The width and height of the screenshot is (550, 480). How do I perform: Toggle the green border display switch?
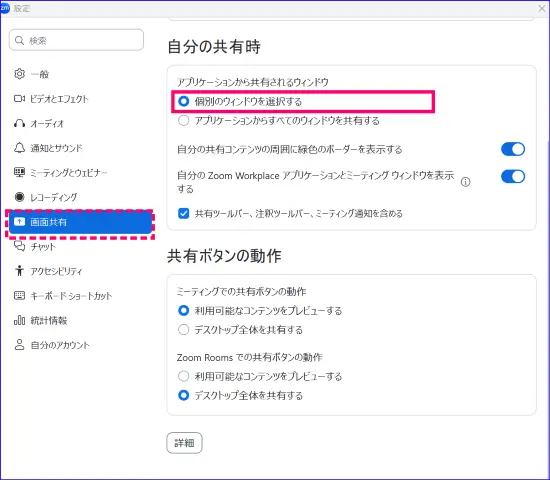point(513,149)
